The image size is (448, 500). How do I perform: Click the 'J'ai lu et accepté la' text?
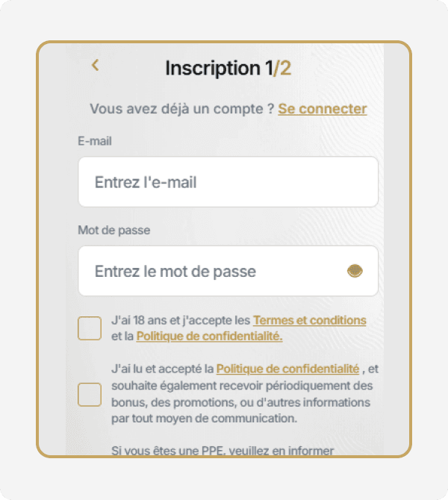click(x=162, y=368)
